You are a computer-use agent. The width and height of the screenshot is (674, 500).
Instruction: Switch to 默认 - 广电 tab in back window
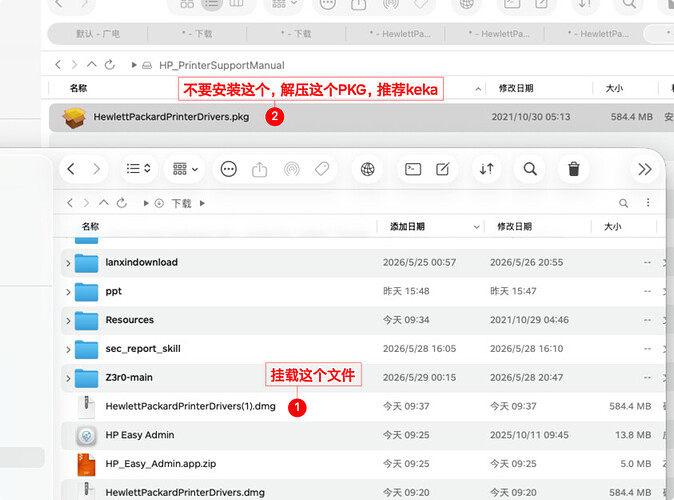98,34
